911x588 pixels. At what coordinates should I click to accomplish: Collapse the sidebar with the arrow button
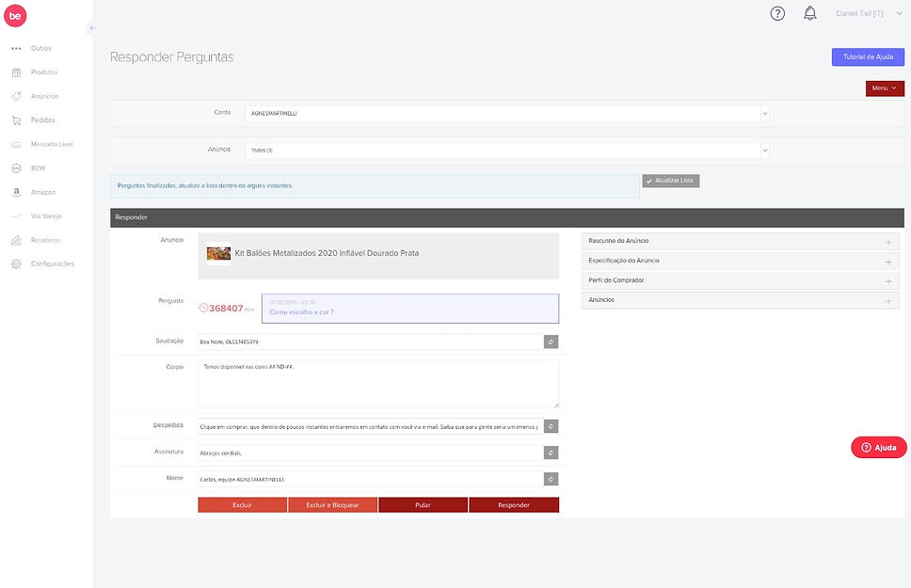pyautogui.click(x=92, y=28)
